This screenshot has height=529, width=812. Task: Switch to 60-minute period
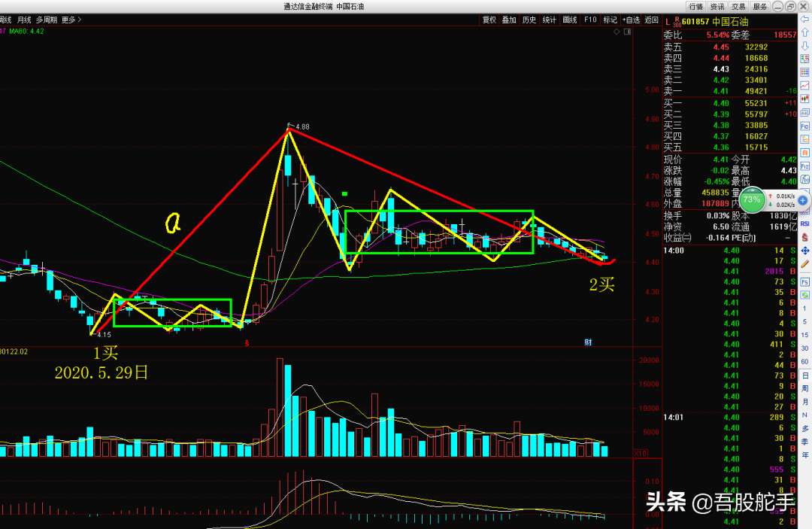(x=804, y=362)
